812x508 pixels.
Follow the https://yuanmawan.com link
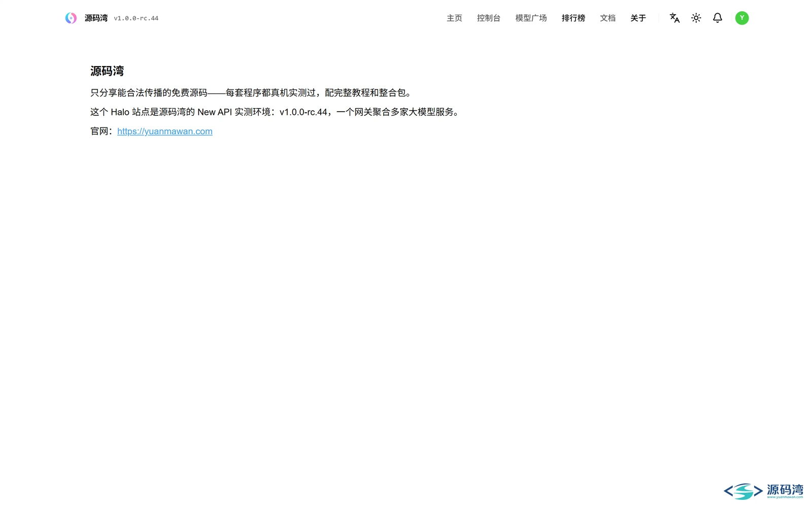[165, 131]
